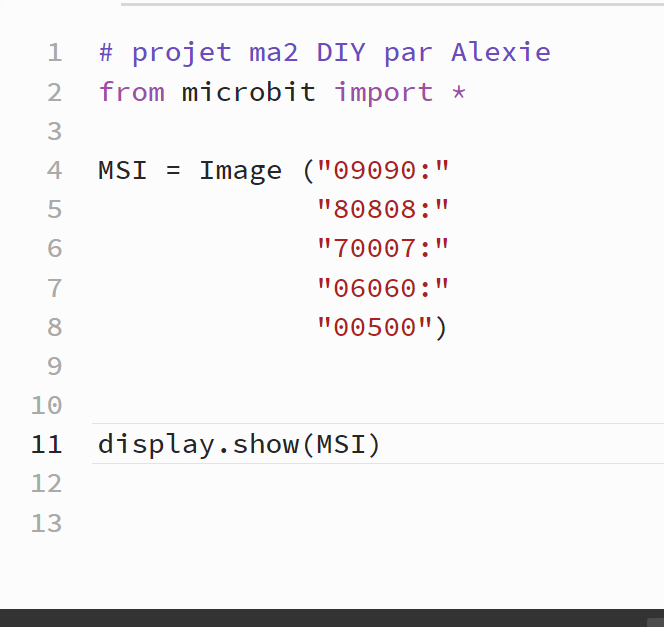This screenshot has width=664, height=627.
Task: Click 'display.show(MSI)' on line 11
Action: click(x=239, y=445)
